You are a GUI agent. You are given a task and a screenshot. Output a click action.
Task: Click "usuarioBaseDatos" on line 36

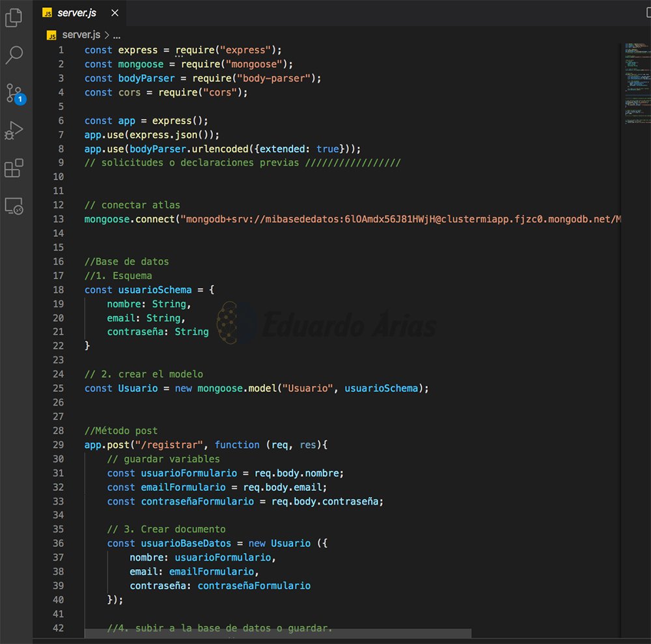pos(186,544)
